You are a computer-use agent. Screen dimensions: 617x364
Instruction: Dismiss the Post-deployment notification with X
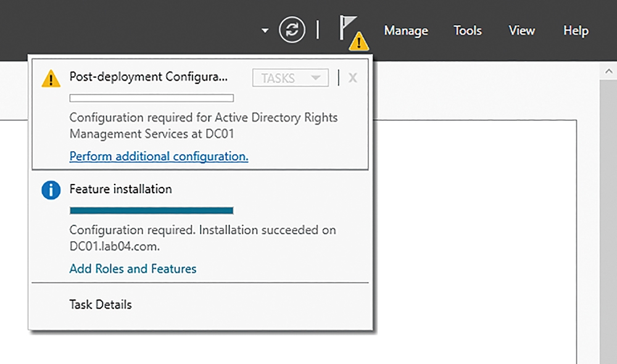353,78
